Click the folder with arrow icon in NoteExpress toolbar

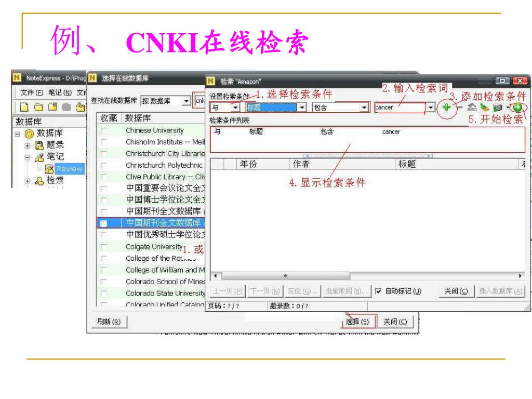[81, 107]
